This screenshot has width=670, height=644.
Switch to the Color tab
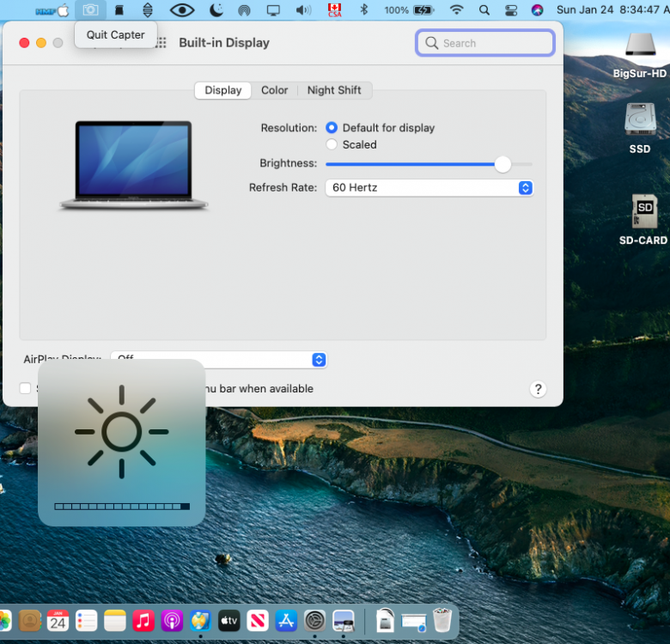pos(274,90)
